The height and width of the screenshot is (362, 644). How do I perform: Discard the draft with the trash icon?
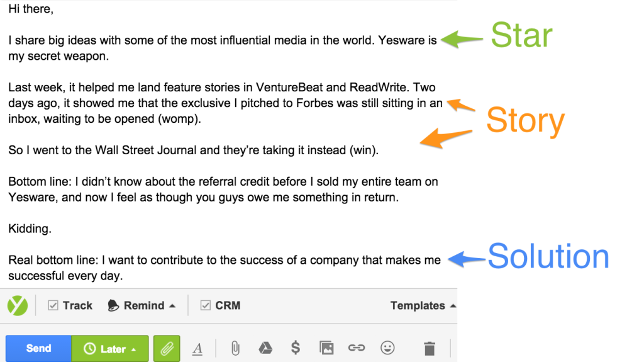click(x=430, y=348)
